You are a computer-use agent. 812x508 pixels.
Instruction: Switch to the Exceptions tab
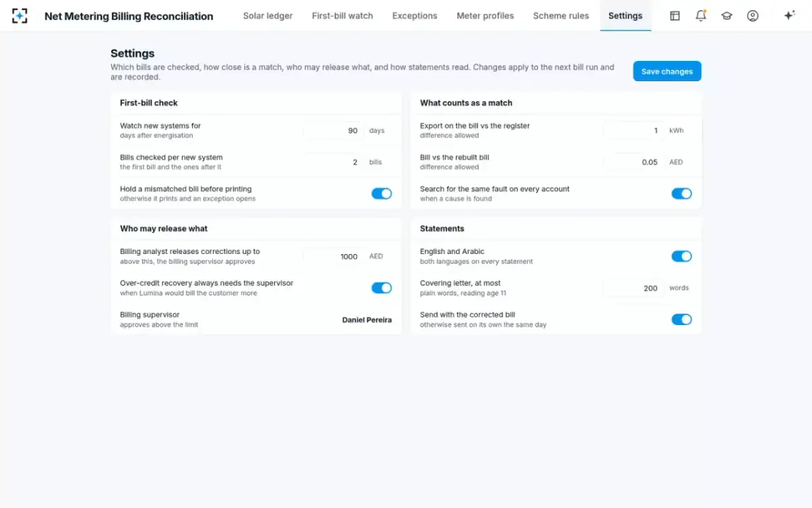tap(415, 16)
